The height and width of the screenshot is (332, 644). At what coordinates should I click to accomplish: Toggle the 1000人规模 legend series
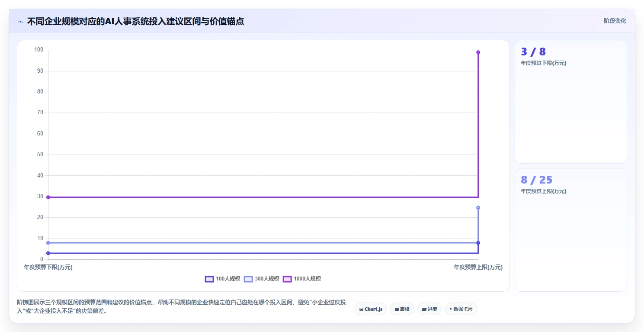(x=302, y=279)
